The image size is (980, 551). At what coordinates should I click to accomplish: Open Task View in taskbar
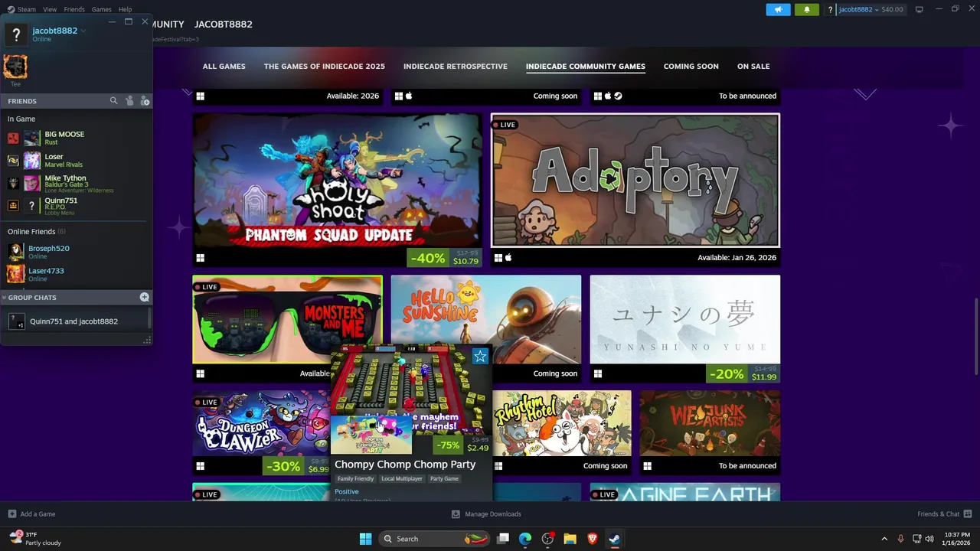click(503, 539)
